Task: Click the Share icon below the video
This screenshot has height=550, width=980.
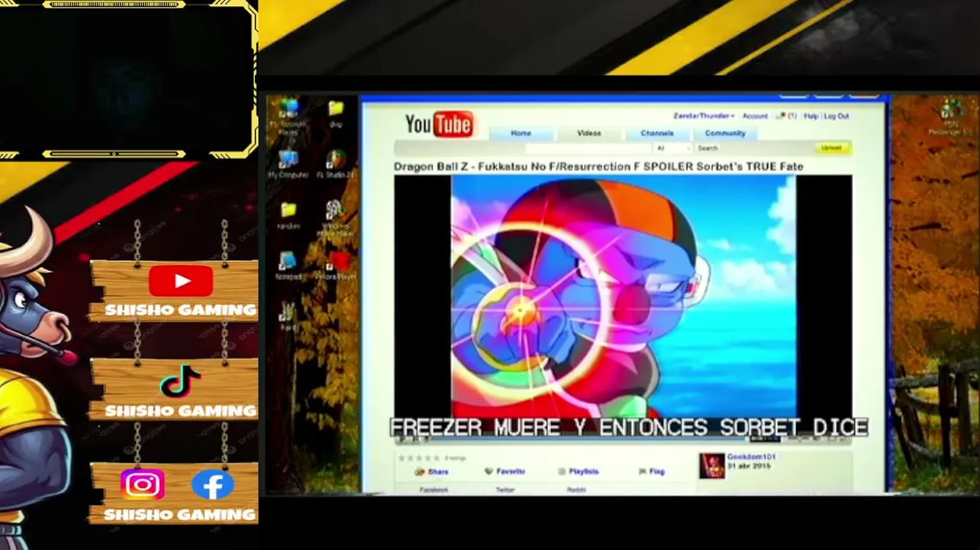Action: click(419, 472)
